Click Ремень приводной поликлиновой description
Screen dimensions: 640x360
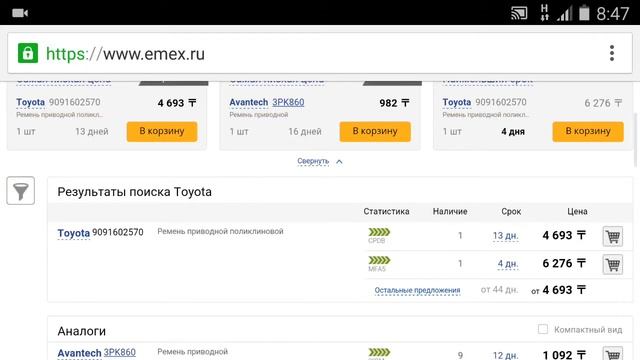(x=220, y=231)
